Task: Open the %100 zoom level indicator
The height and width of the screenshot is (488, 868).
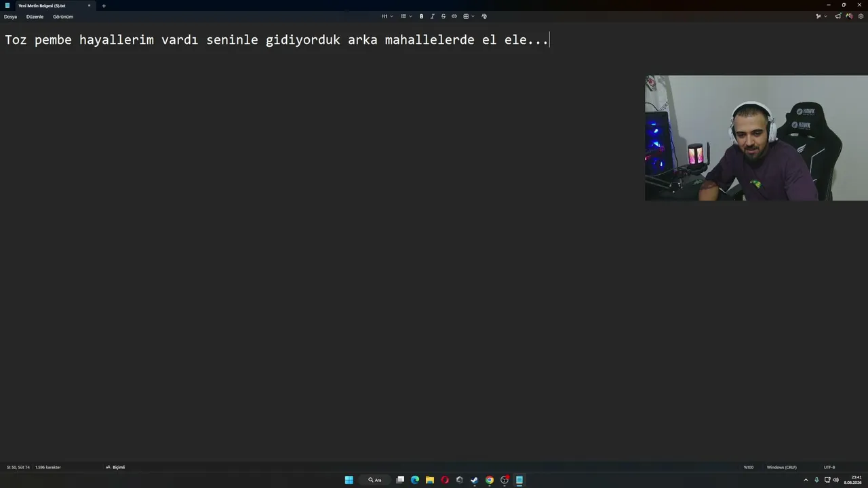Action: [x=749, y=467]
